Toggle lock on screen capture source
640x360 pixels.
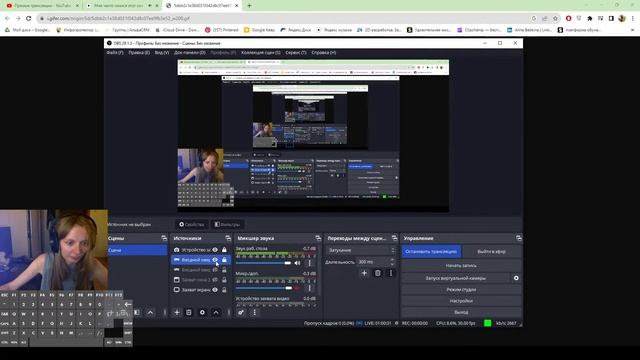click(x=224, y=290)
